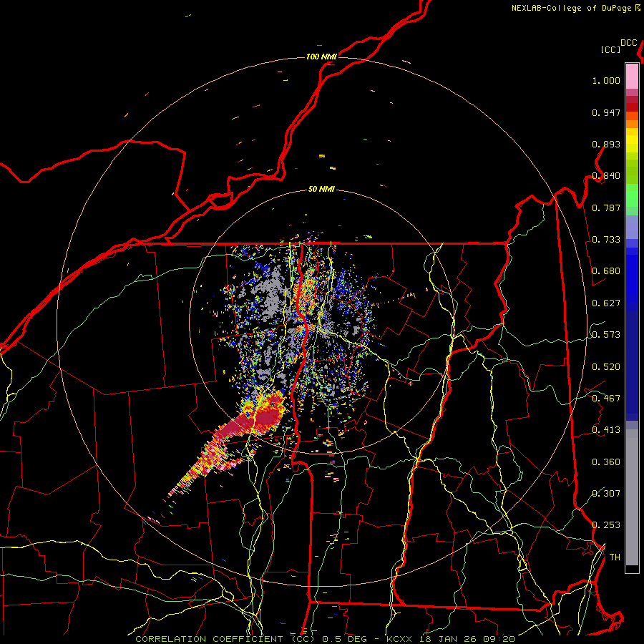Click the 50 NMI range ring label

pos(321,190)
